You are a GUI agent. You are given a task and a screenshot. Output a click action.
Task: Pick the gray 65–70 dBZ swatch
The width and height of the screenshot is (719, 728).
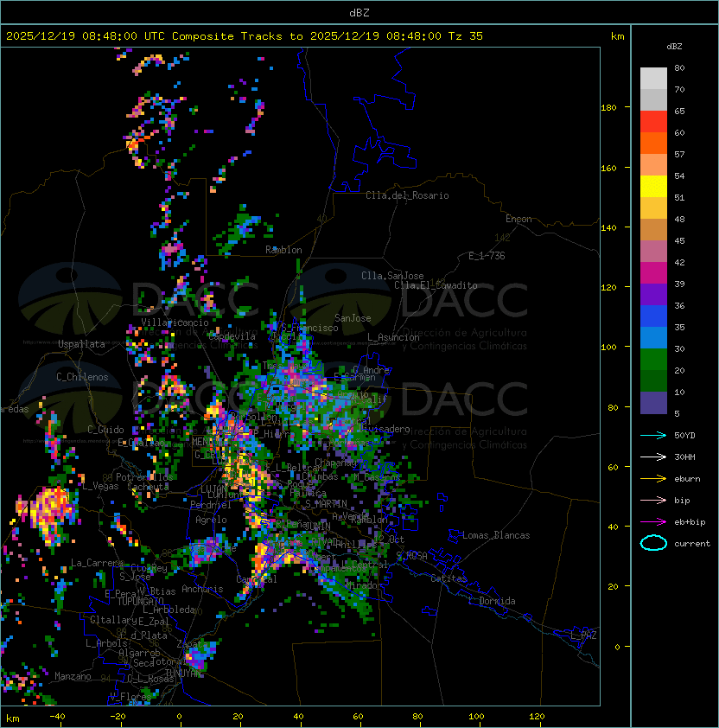[653, 99]
